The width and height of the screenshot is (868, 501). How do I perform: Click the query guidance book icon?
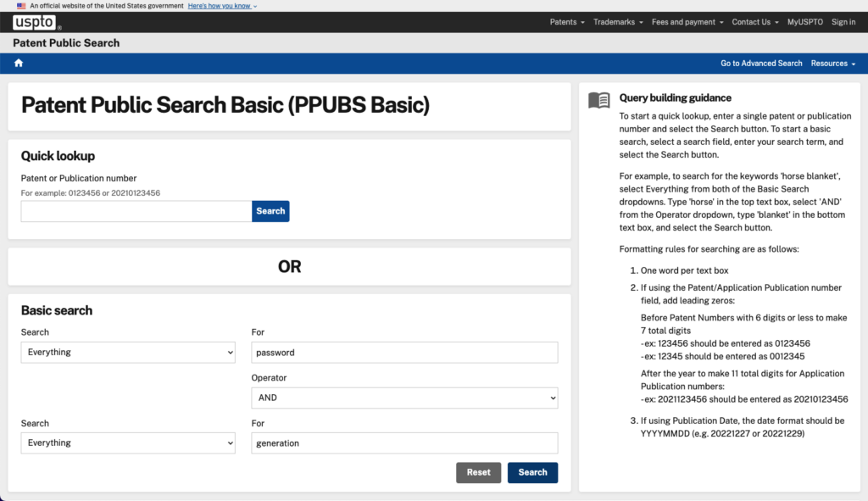click(x=598, y=100)
